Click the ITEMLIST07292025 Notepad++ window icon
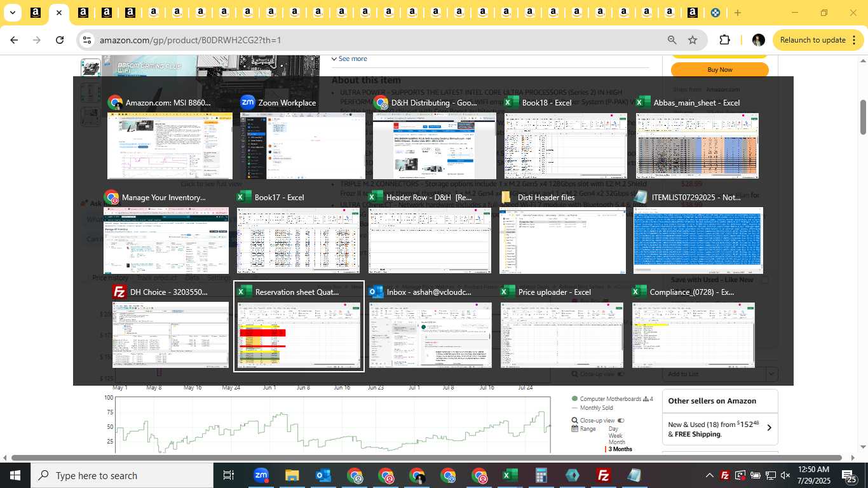 click(641, 198)
